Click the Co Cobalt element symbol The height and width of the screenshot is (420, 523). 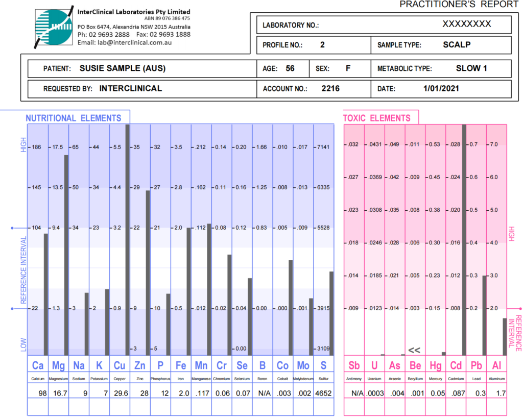[282, 366]
